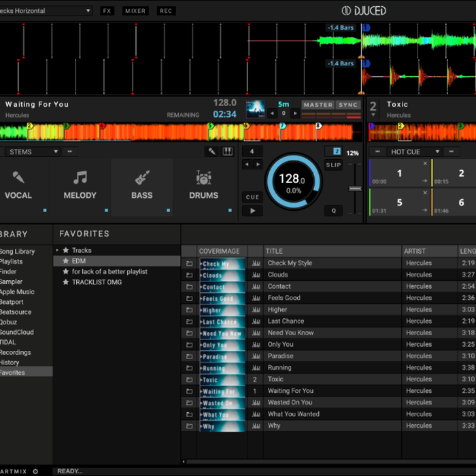Trigger hot cue pad 6 on deck 2
The width and height of the screenshot is (476, 476).
pyautogui.click(x=454, y=202)
